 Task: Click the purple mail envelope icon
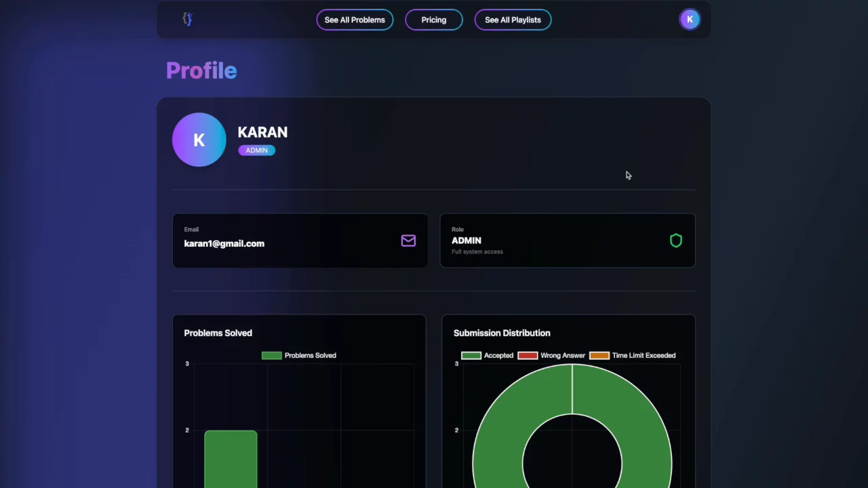tap(408, 241)
